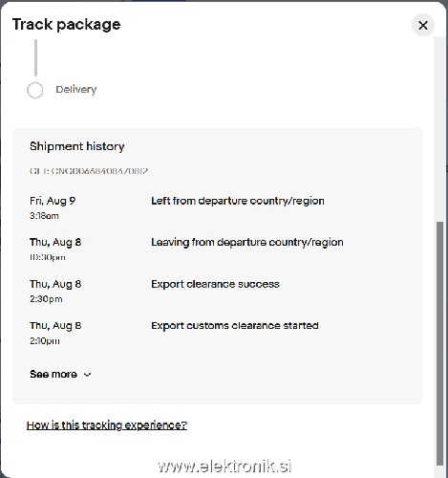Click the 10:30pm timestamp
The image size is (448, 478).
pos(48,257)
